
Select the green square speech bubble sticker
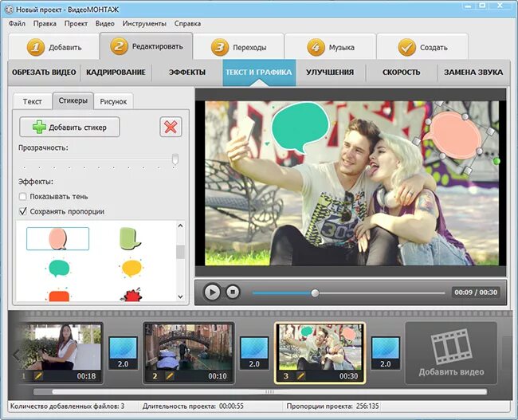coord(130,238)
